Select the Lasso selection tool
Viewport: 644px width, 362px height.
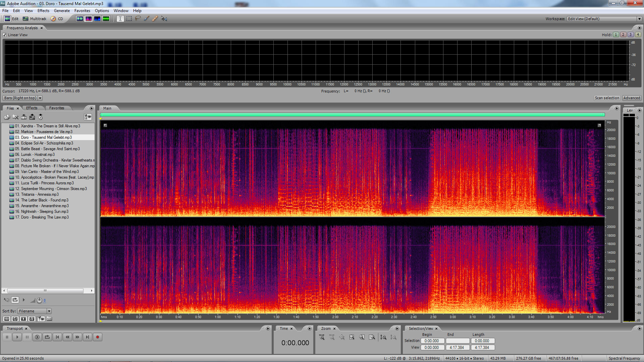pyautogui.click(x=138, y=19)
